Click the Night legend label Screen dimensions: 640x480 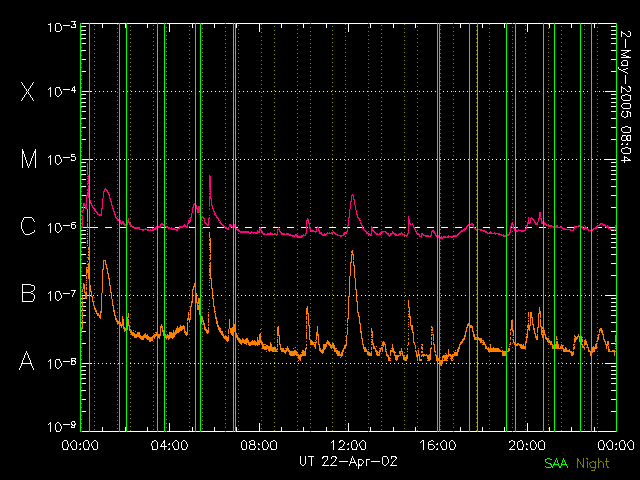coord(593,464)
